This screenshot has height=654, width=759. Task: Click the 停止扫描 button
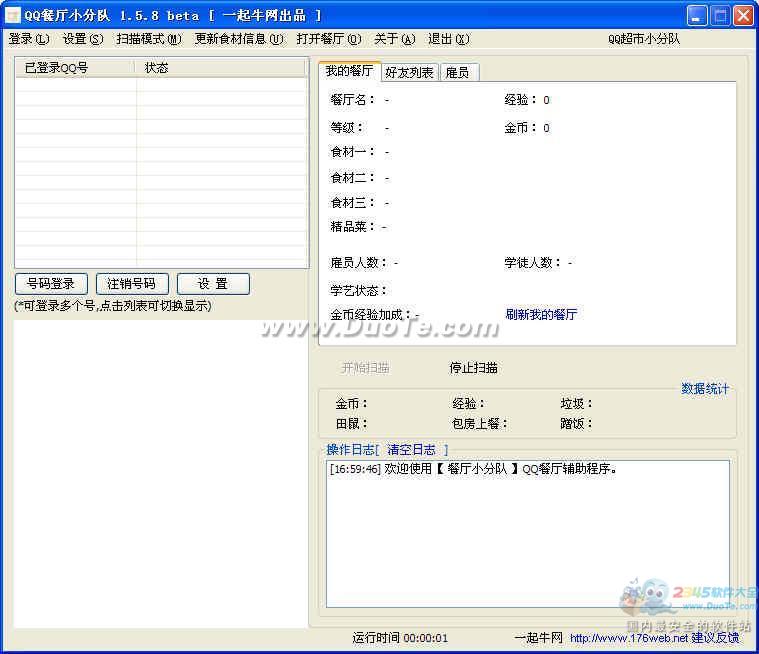pyautogui.click(x=473, y=368)
